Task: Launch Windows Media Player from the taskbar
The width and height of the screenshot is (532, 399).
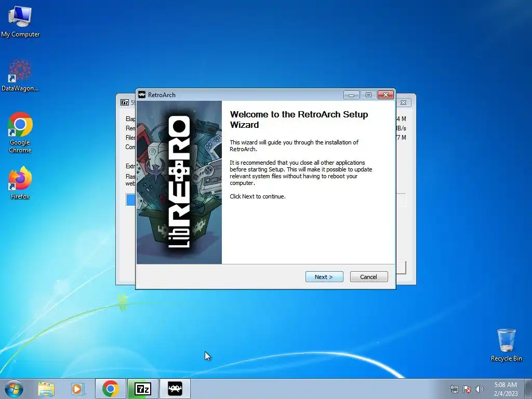Action: 77,389
